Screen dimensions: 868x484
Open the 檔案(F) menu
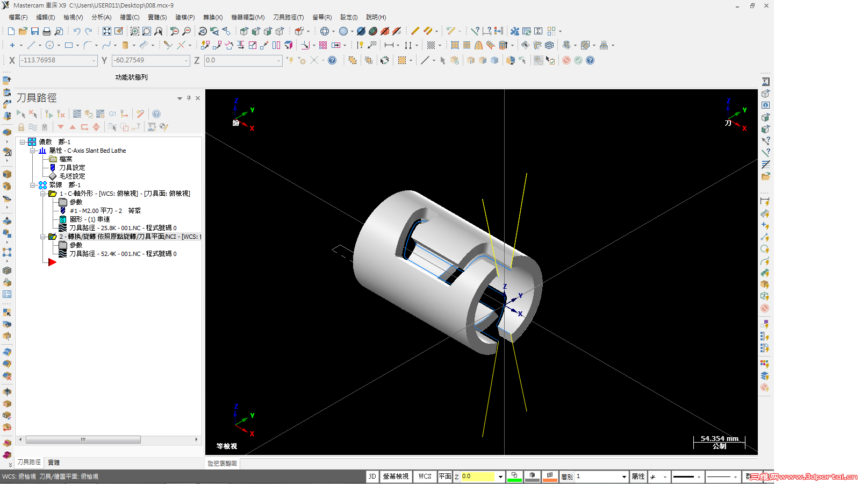click(18, 17)
